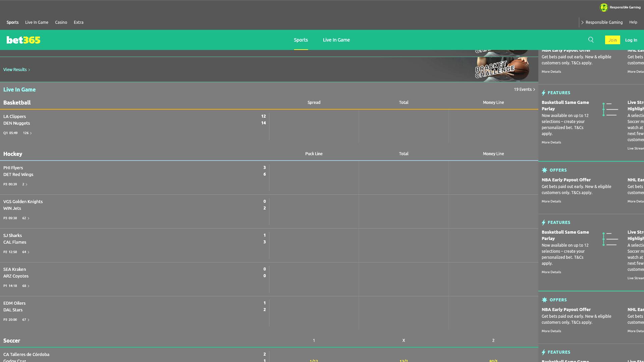Open the SJ Sharks game
This screenshot has height=362, width=644.
point(12,235)
